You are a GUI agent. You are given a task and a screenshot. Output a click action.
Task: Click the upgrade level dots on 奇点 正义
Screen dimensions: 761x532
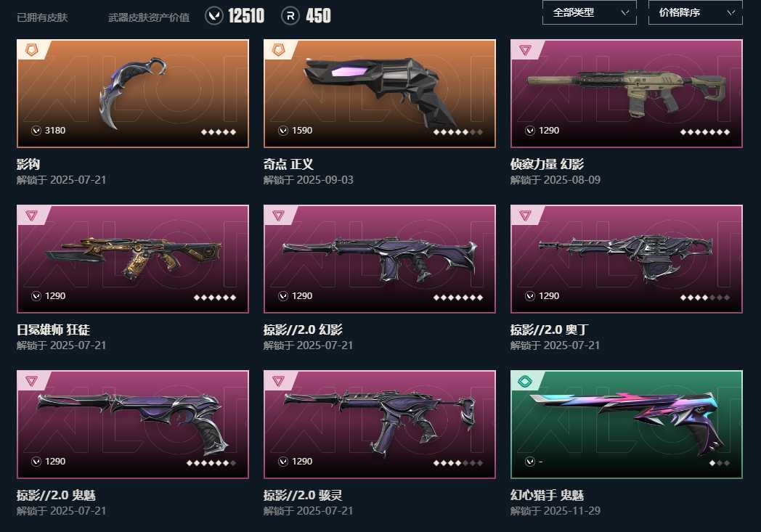pos(458,132)
